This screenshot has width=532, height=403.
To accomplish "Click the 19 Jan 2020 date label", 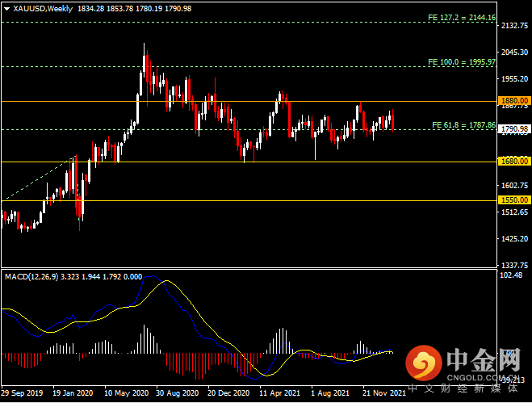I will tap(73, 393).
